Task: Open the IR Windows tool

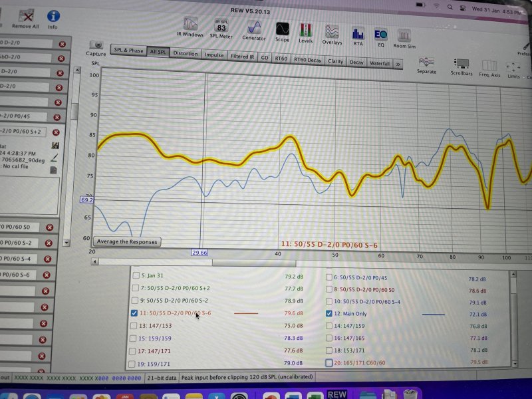Action: tap(190, 27)
